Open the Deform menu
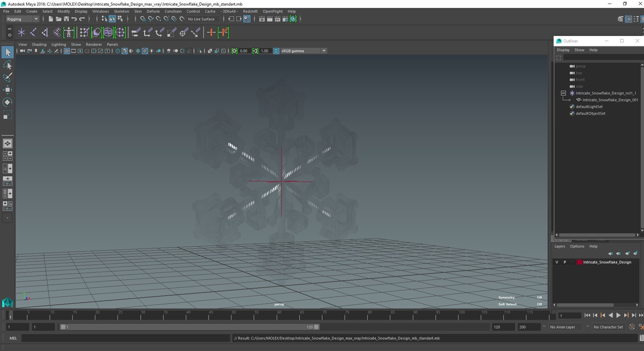This screenshot has height=351, width=644. click(153, 11)
